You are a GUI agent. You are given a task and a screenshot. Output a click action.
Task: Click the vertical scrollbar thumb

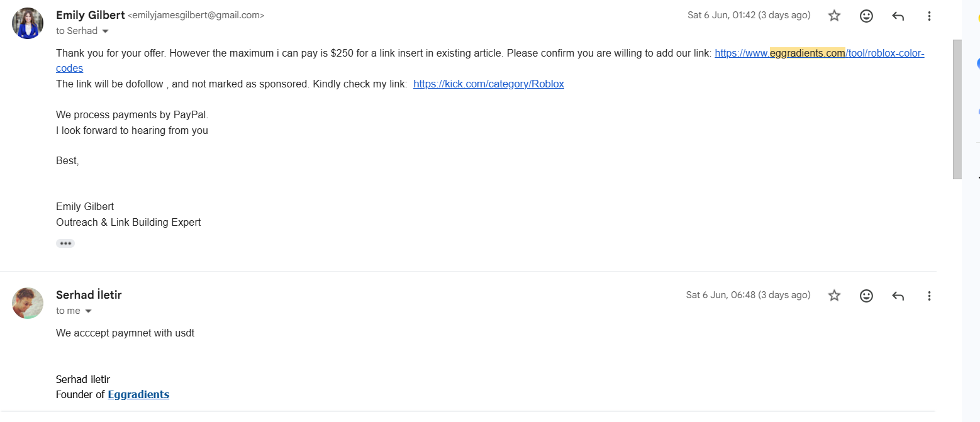957,109
